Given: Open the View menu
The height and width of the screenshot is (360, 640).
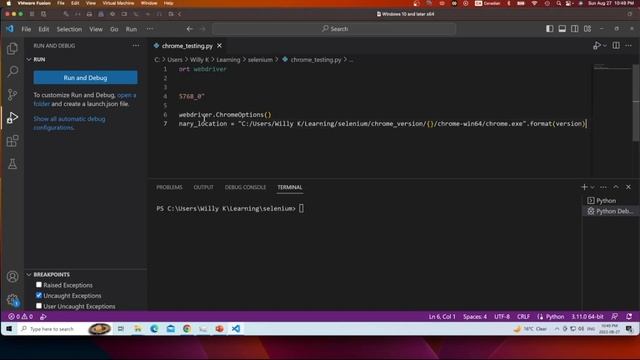Looking at the screenshot, I should click(x=96, y=29).
